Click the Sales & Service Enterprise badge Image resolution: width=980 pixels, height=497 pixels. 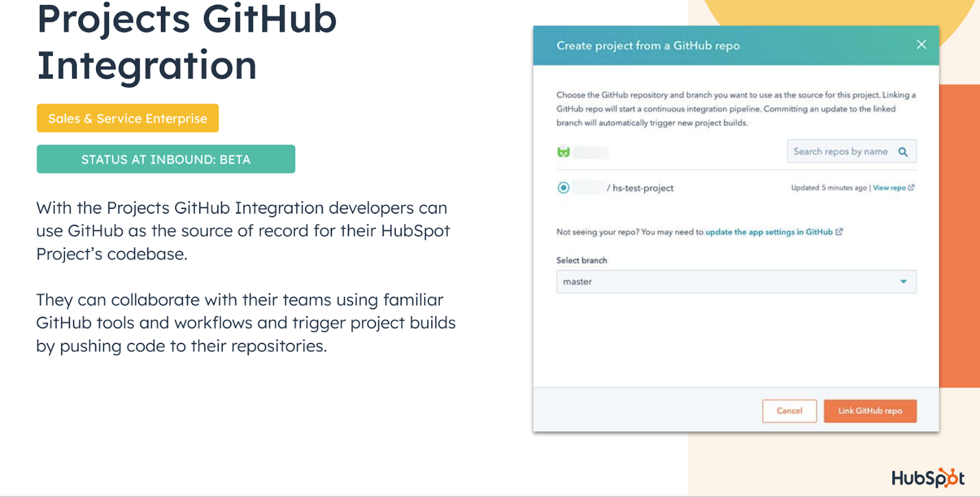click(127, 118)
